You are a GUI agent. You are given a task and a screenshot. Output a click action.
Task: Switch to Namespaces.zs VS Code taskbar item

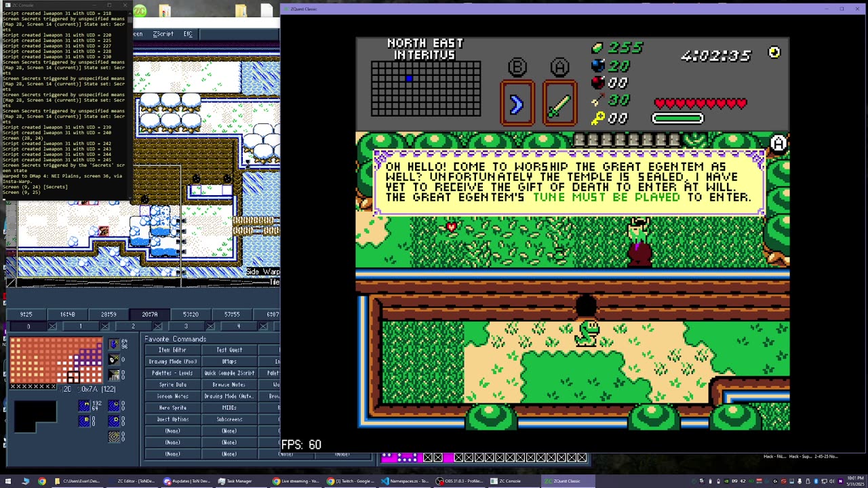point(405,481)
